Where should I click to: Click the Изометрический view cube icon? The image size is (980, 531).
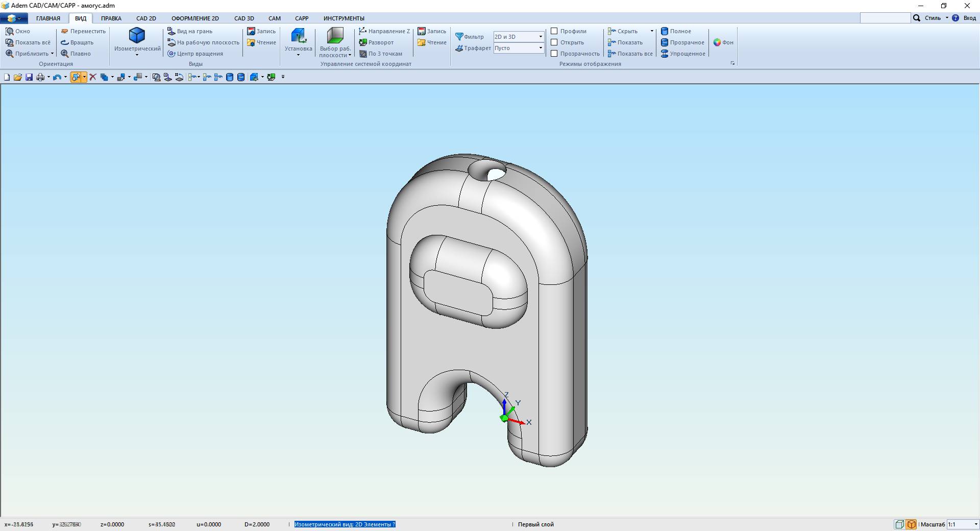137,35
